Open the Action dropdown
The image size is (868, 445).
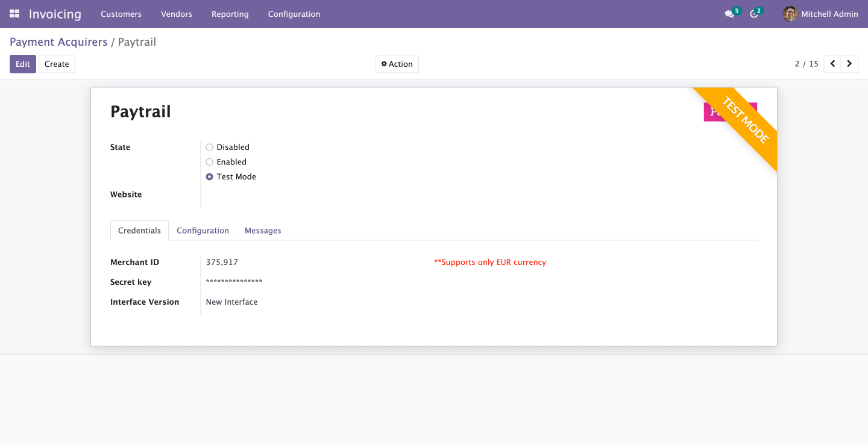[397, 64]
